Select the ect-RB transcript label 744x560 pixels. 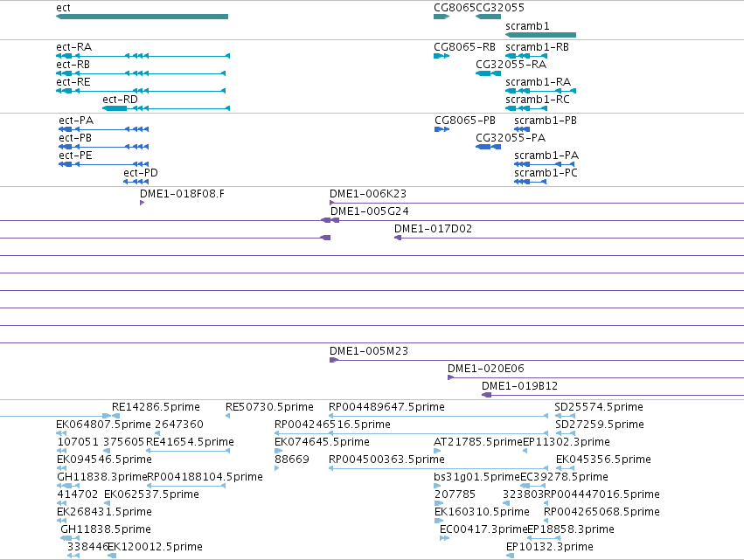click(73, 65)
